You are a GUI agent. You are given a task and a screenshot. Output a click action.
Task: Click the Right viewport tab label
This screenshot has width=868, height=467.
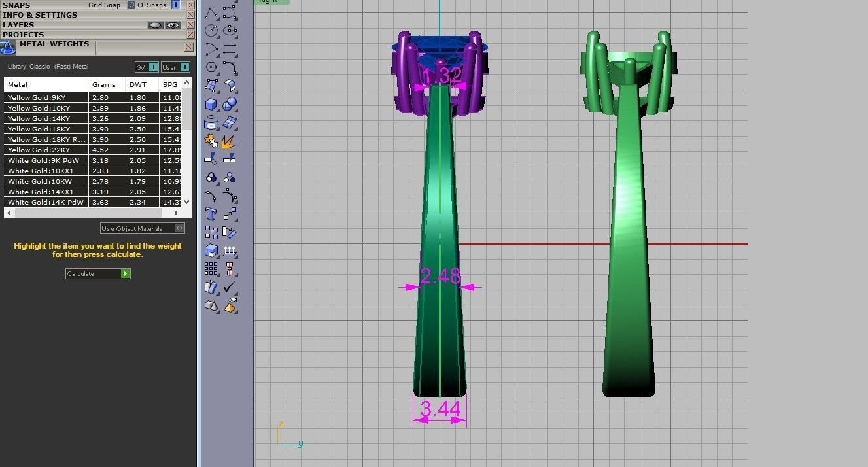tap(269, 1)
